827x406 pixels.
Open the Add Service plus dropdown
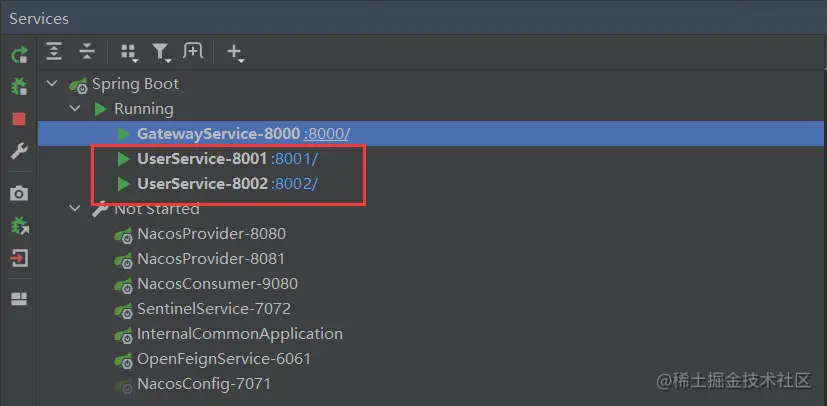pos(235,53)
